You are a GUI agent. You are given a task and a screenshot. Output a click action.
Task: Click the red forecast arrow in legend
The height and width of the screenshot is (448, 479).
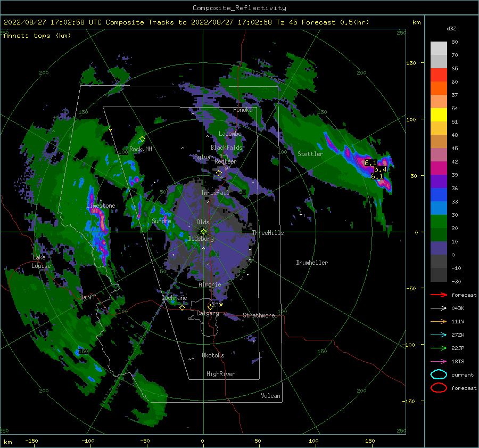coord(439,295)
